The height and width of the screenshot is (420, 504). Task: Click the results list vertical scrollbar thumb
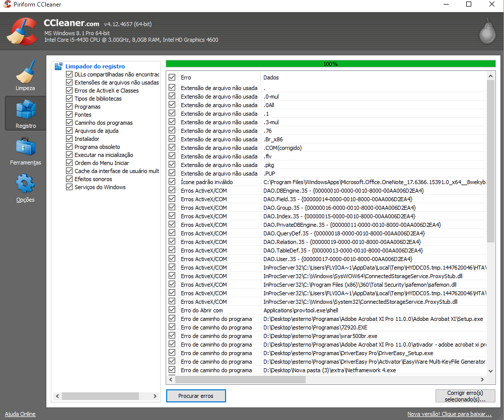pyautogui.click(x=490, y=161)
